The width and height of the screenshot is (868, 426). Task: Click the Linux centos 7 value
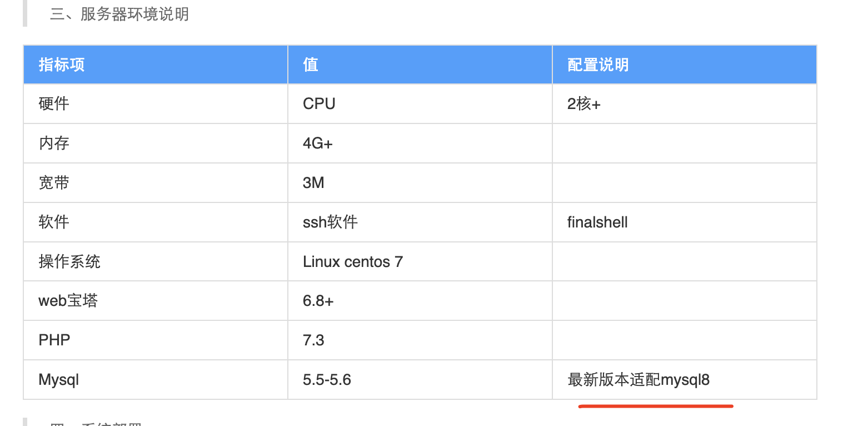[353, 262]
